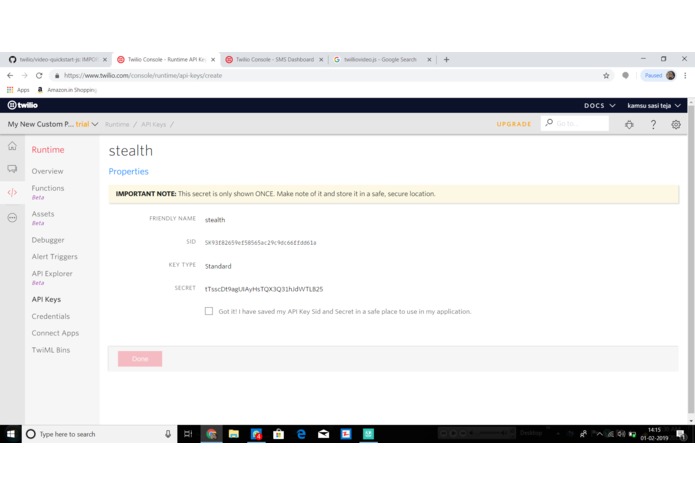
Task: Open the debugger bug icon in top bar
Action: point(629,124)
